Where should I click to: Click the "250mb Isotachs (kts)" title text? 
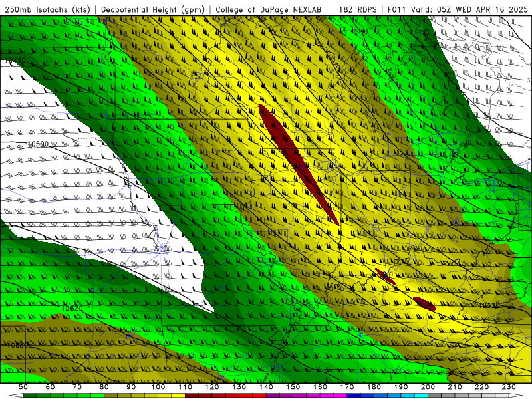tap(48, 9)
